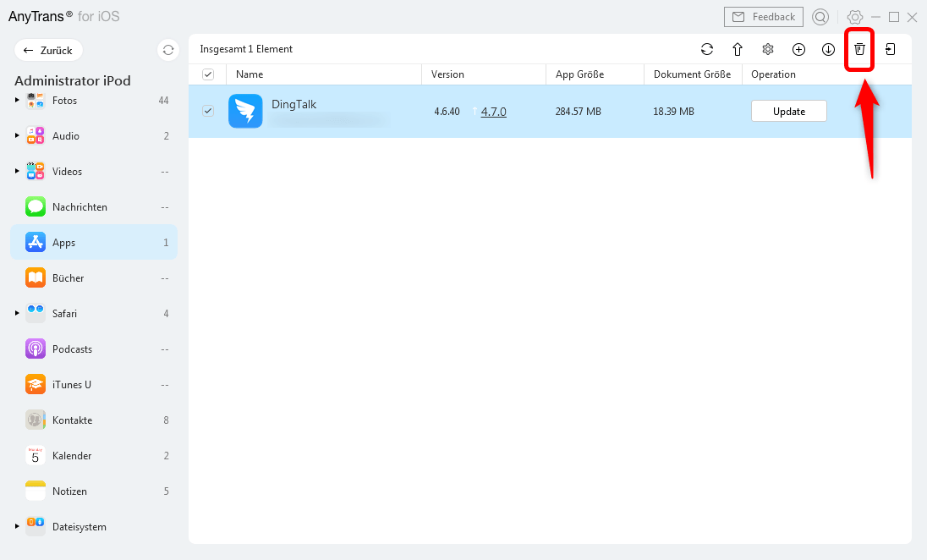The height and width of the screenshot is (560, 927).
Task: Open Notizen category
Action: pos(94,491)
